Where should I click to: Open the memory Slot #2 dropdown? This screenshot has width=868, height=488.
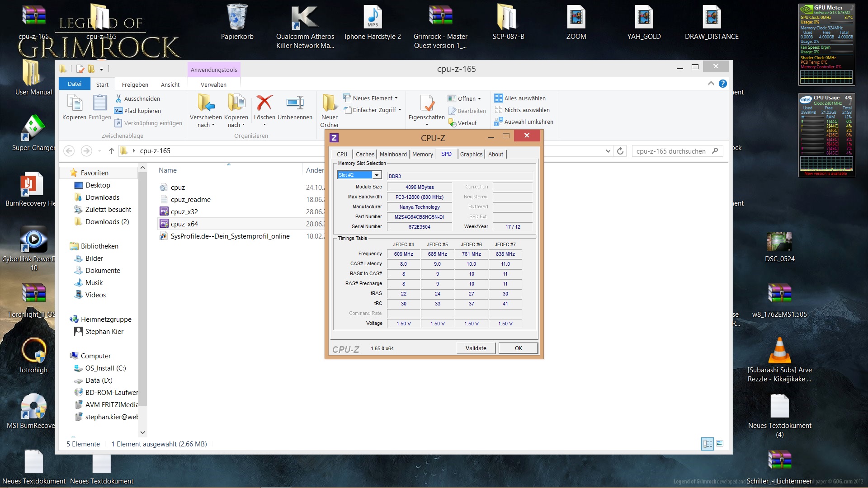(x=377, y=175)
